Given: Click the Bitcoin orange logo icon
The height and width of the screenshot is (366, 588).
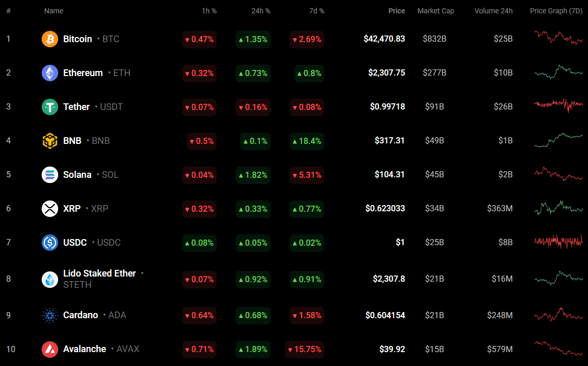Looking at the screenshot, I should point(50,39).
